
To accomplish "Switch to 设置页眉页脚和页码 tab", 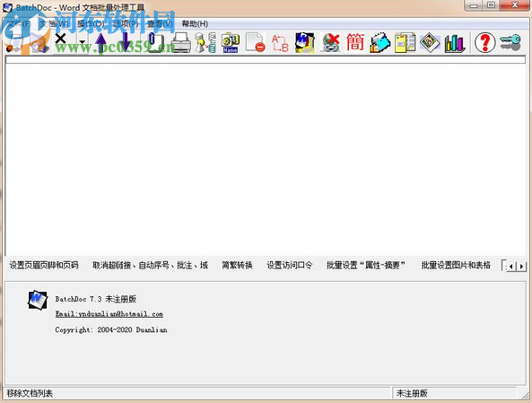I will 44,265.
